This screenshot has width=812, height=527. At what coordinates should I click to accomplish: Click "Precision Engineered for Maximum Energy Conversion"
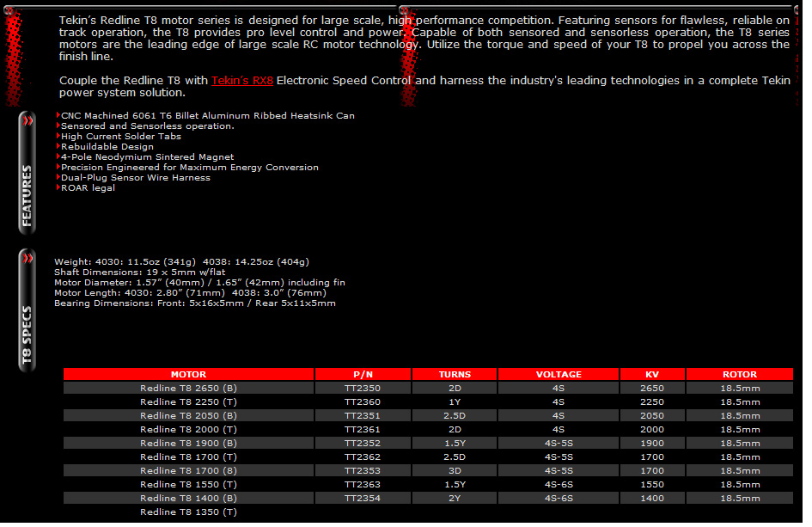click(190, 168)
